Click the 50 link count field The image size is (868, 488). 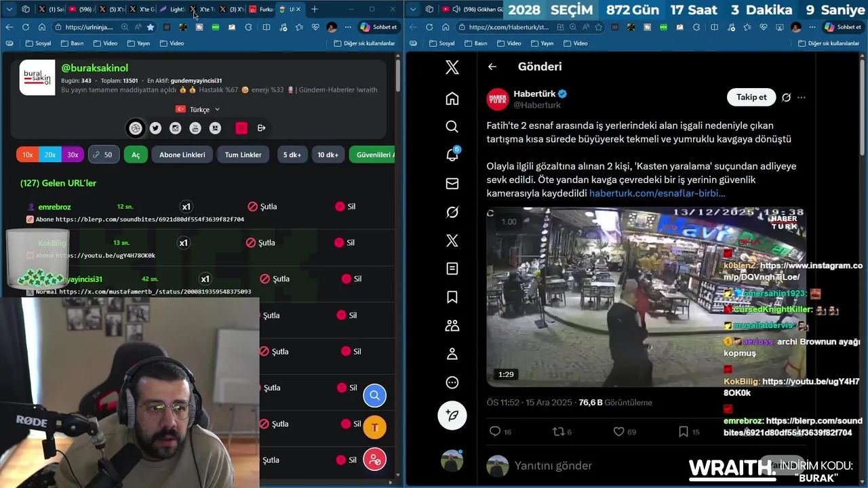103,155
